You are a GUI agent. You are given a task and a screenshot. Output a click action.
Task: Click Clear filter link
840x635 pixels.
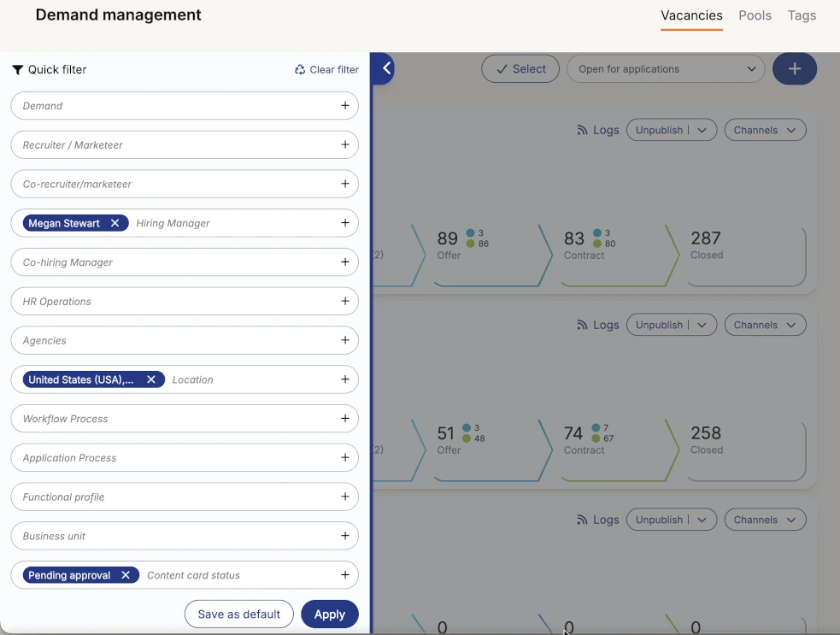[326, 70]
